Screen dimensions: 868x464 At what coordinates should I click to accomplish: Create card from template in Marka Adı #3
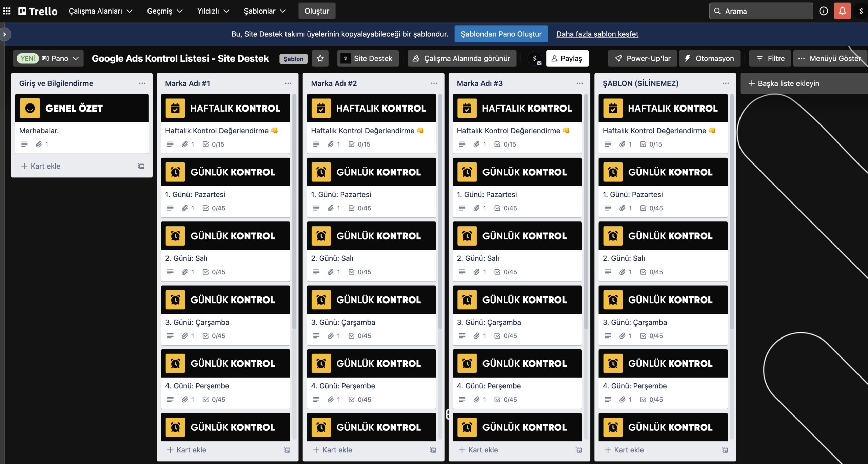point(579,450)
